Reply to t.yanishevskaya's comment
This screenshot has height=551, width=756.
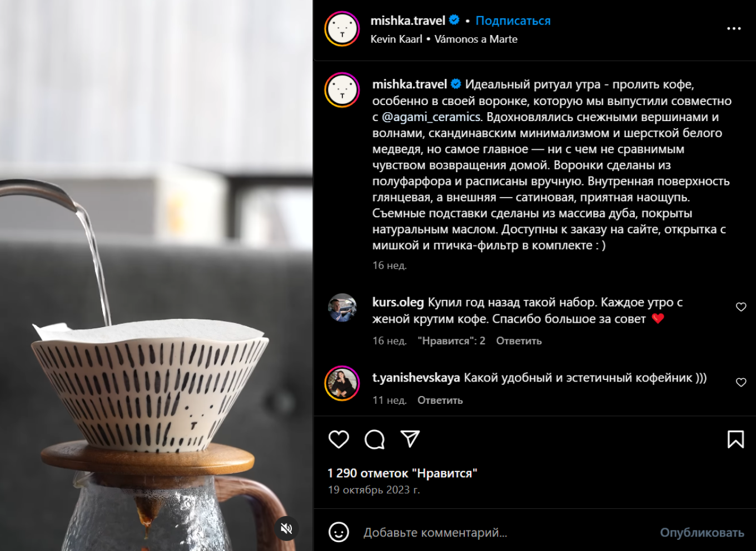point(440,400)
